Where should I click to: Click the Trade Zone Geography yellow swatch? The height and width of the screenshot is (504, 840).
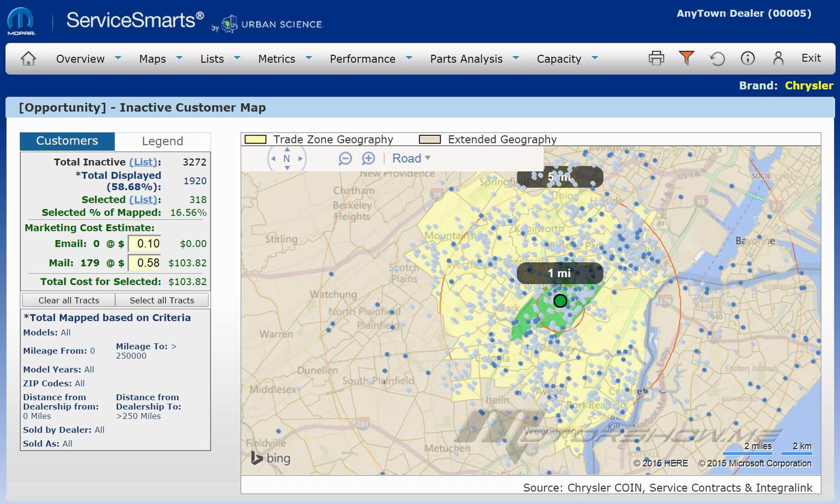256,139
